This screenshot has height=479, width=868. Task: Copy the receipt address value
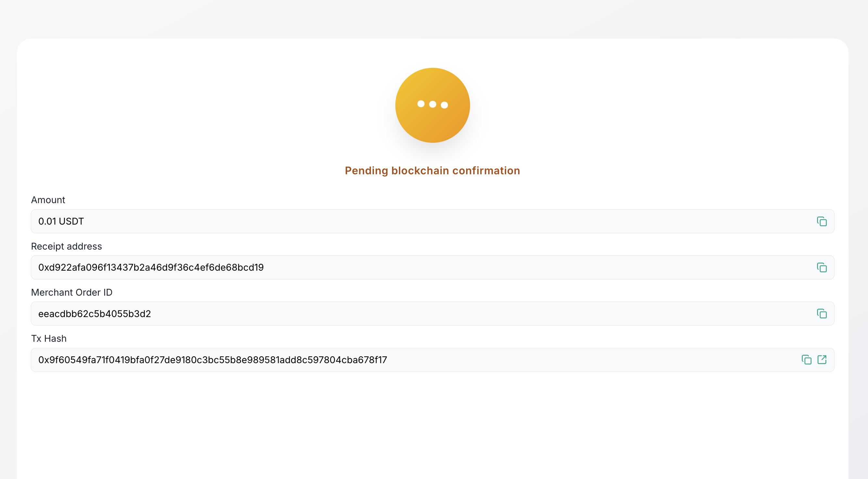pos(822,268)
